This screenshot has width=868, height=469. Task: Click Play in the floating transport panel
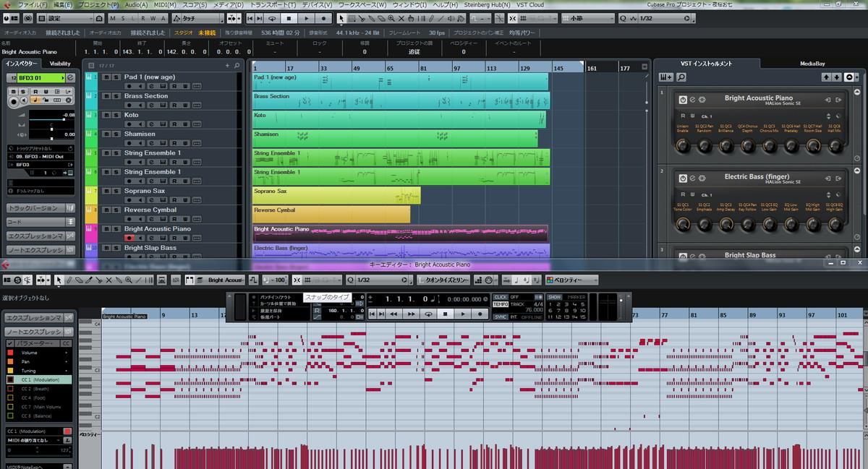click(463, 314)
